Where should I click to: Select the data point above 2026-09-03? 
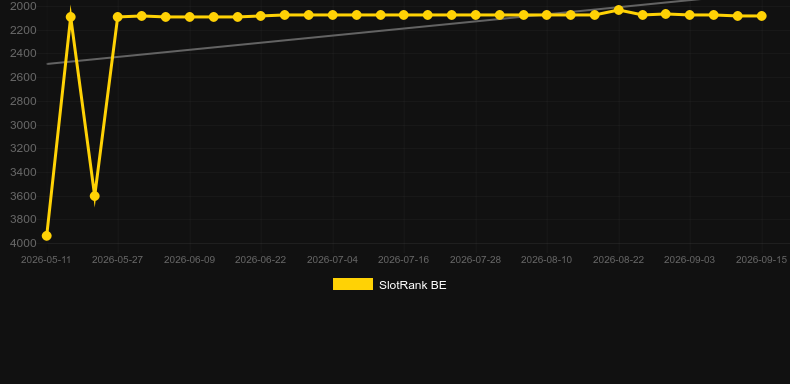point(690,15)
